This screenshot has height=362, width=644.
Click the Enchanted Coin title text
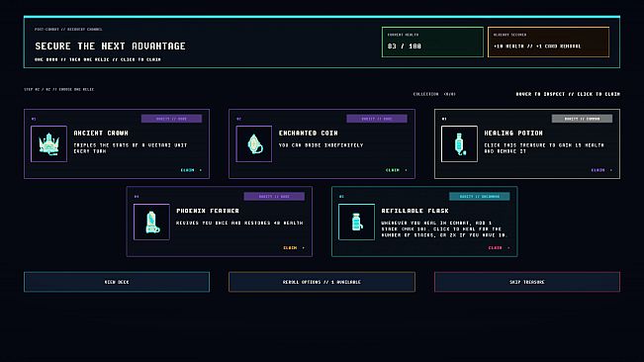click(309, 133)
